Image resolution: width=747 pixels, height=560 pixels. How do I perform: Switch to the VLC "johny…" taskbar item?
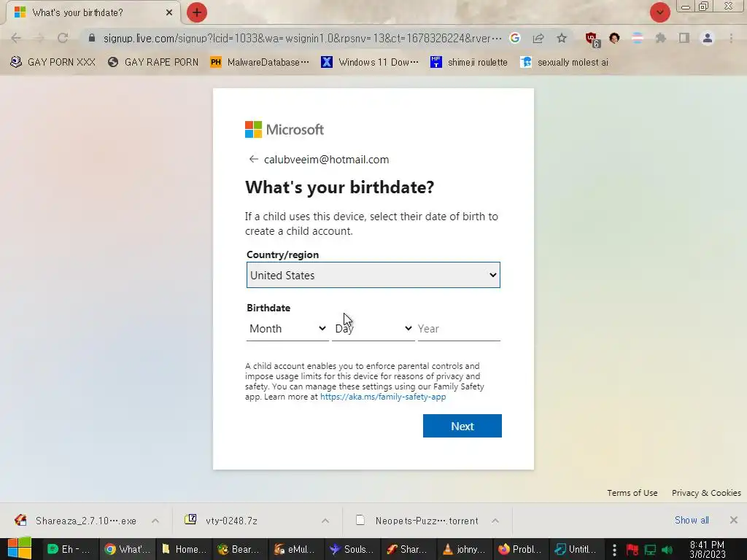coord(465,549)
